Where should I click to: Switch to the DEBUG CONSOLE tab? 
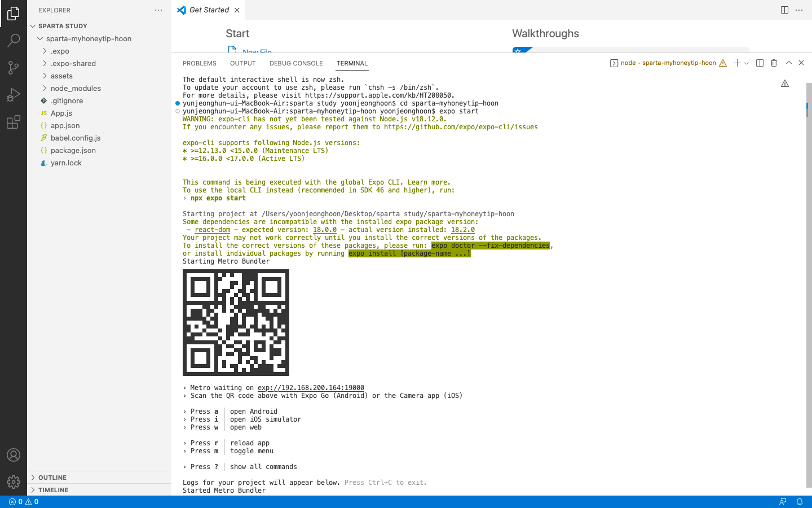296,63
